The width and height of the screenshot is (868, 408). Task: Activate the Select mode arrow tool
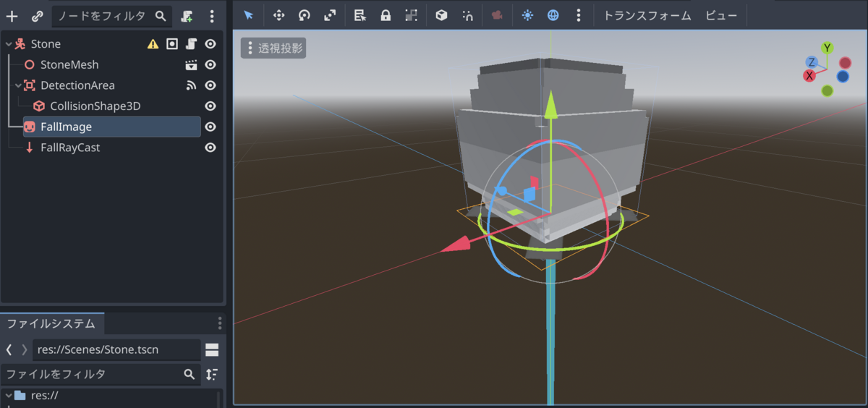coord(248,15)
